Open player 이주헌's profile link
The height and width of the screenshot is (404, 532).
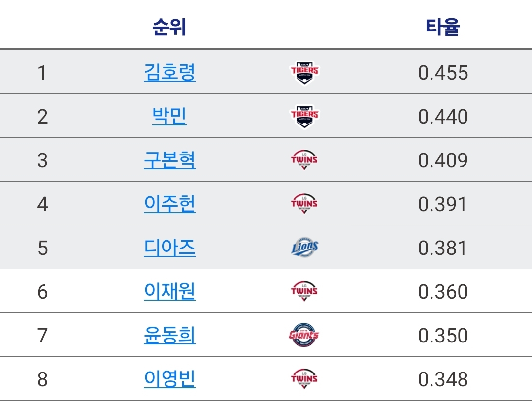click(169, 203)
